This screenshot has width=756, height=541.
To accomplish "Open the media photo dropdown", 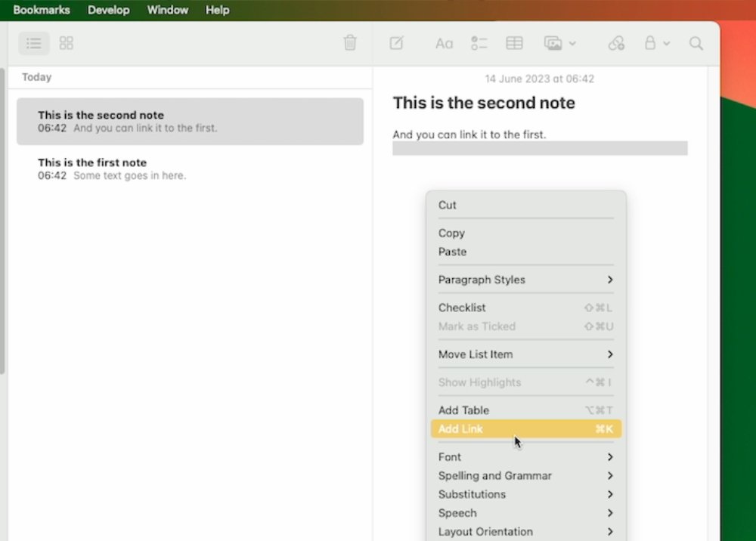I will (x=559, y=43).
